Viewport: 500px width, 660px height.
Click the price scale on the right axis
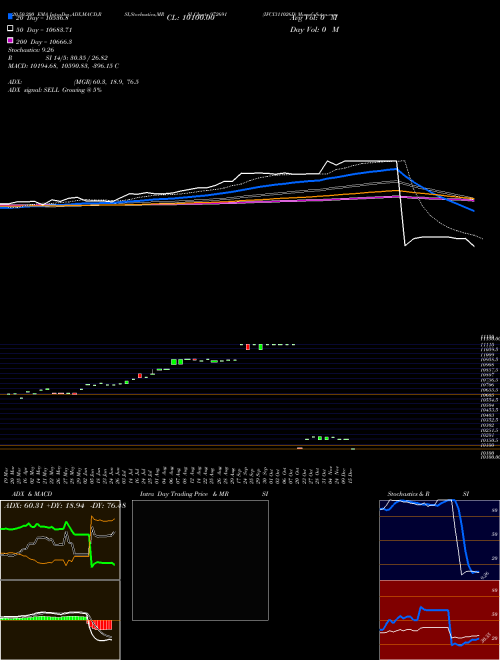(x=489, y=396)
